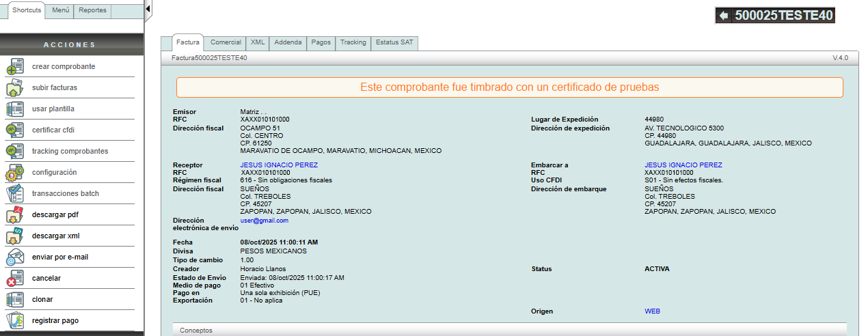This screenshot has height=336, width=868.
Task: Open configuración gear icon
Action: click(x=15, y=173)
